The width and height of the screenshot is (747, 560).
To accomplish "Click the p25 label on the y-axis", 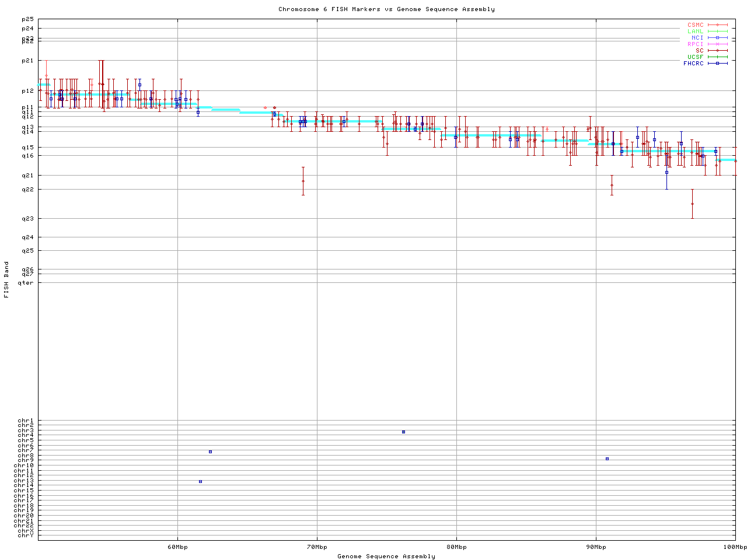I will [27, 19].
